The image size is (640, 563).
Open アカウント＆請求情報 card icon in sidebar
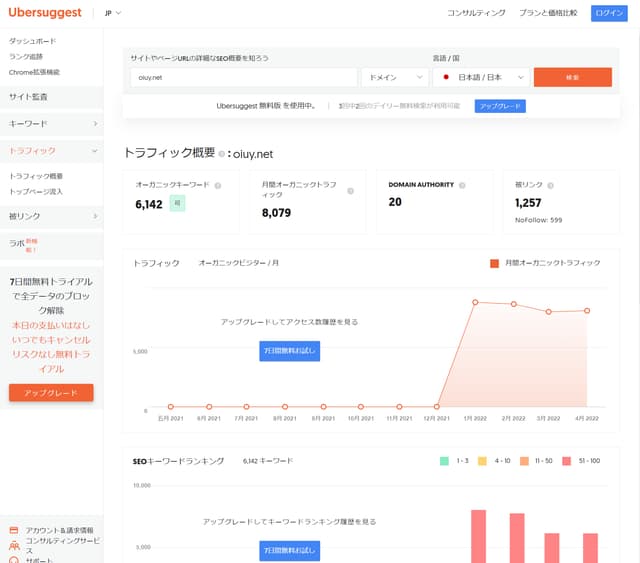[14, 530]
